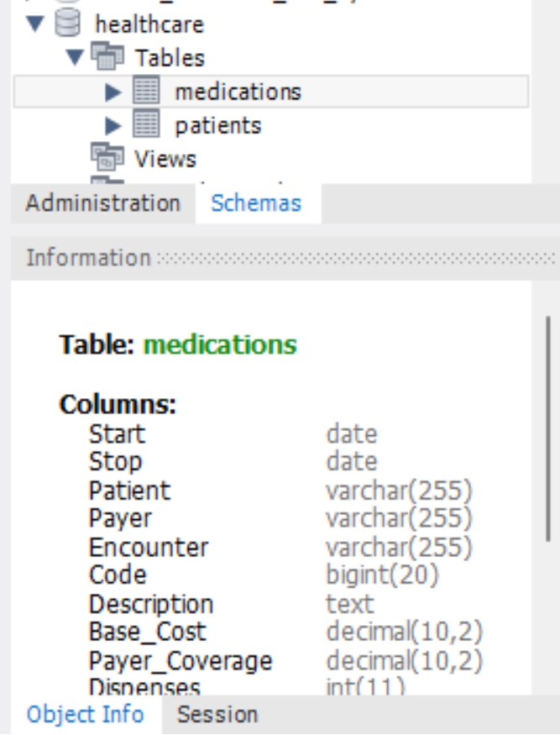Click the green medications table name
The width and height of the screenshot is (560, 735).
220,344
